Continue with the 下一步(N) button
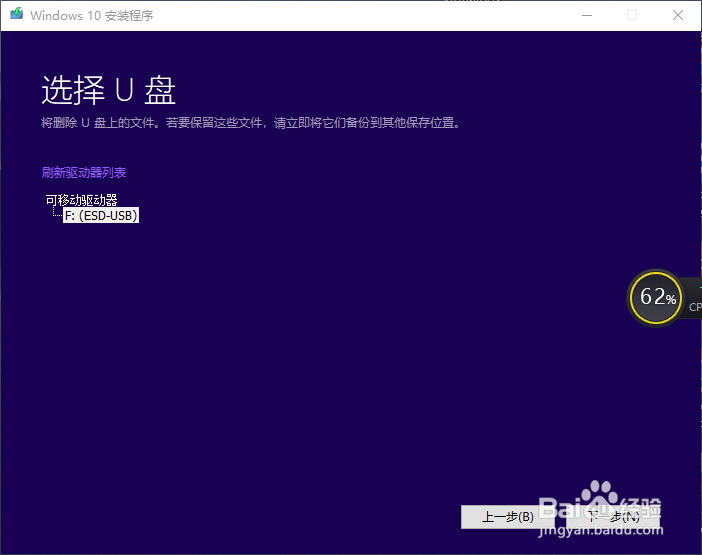 coord(613,517)
